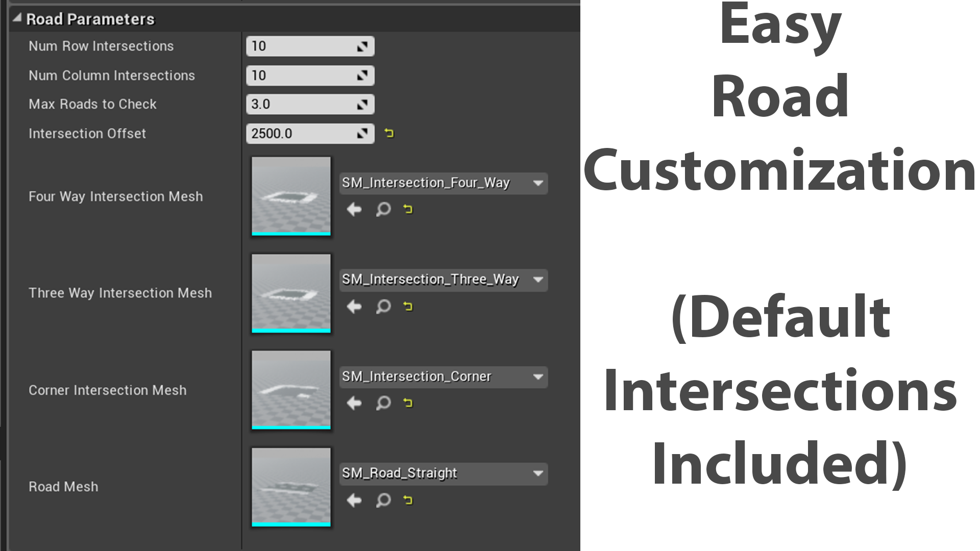980x551 pixels.
Task: Collapse the Road Parameters section
Action: tap(17, 18)
